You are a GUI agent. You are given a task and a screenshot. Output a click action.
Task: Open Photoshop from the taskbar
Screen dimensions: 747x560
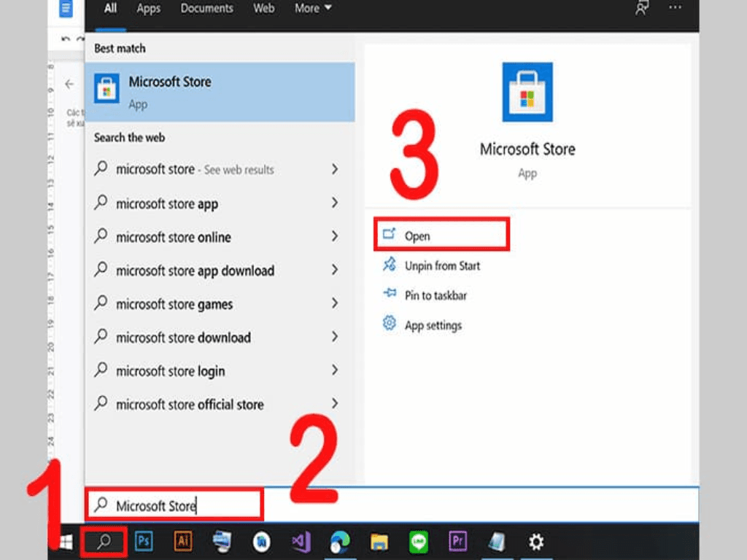[x=144, y=542]
